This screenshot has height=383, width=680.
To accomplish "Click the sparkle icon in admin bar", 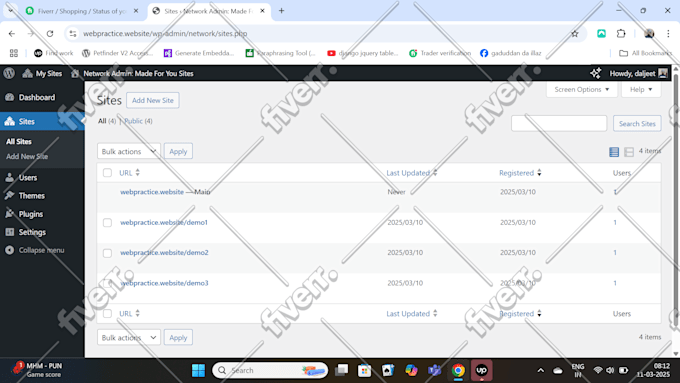I will [x=595, y=73].
